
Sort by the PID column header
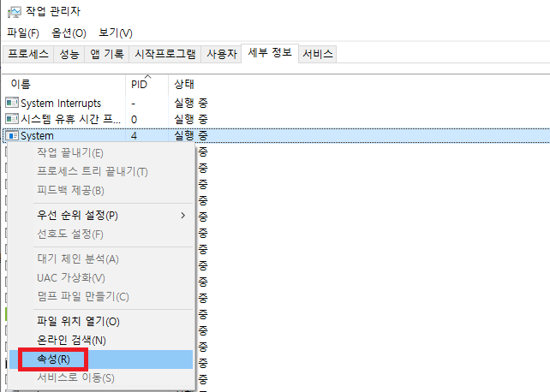pyautogui.click(x=139, y=85)
